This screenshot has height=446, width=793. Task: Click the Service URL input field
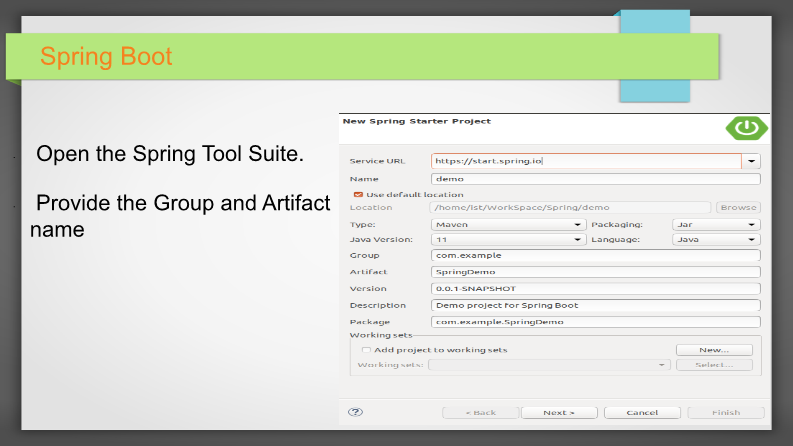coord(586,161)
